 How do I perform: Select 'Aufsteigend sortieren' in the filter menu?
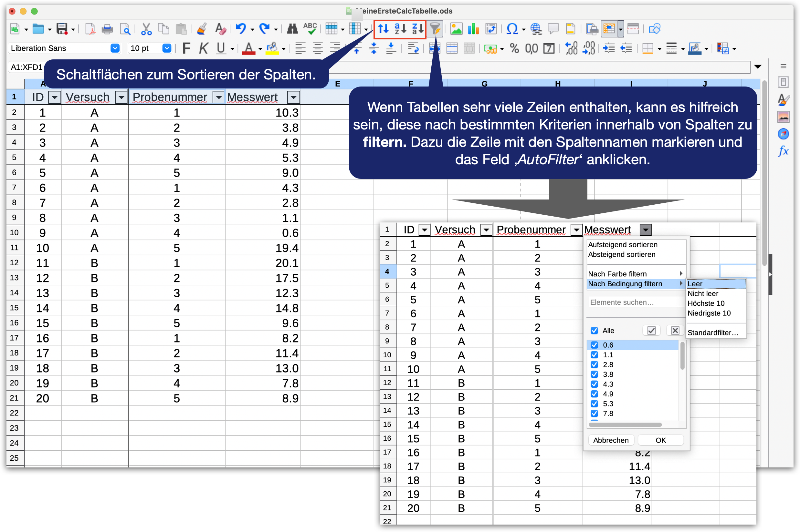(622, 245)
